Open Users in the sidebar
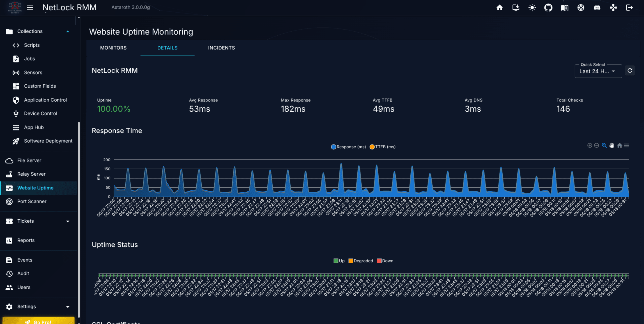The height and width of the screenshot is (324, 644). pyautogui.click(x=39, y=287)
